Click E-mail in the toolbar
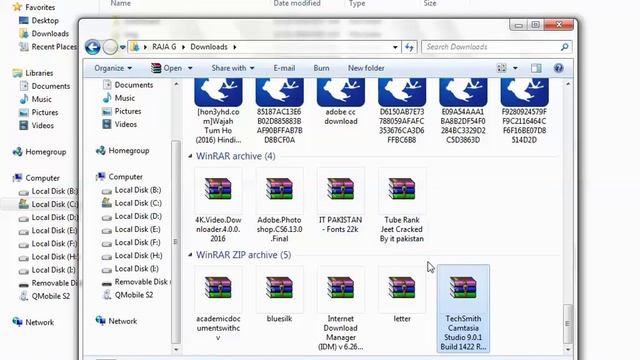The height and width of the screenshot is (360, 640). pos(284,68)
